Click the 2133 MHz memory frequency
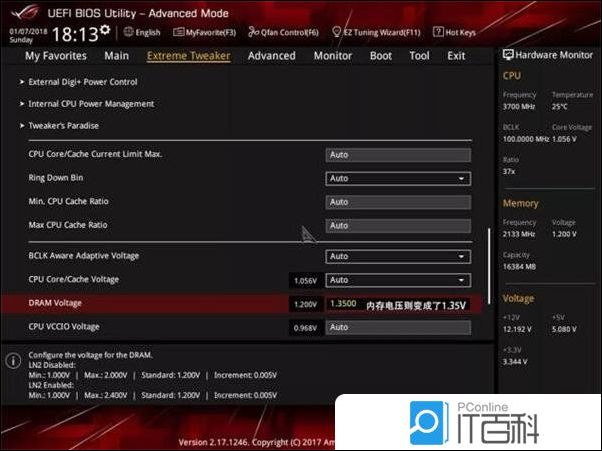Screen dimensions: 602x451 (x=519, y=234)
